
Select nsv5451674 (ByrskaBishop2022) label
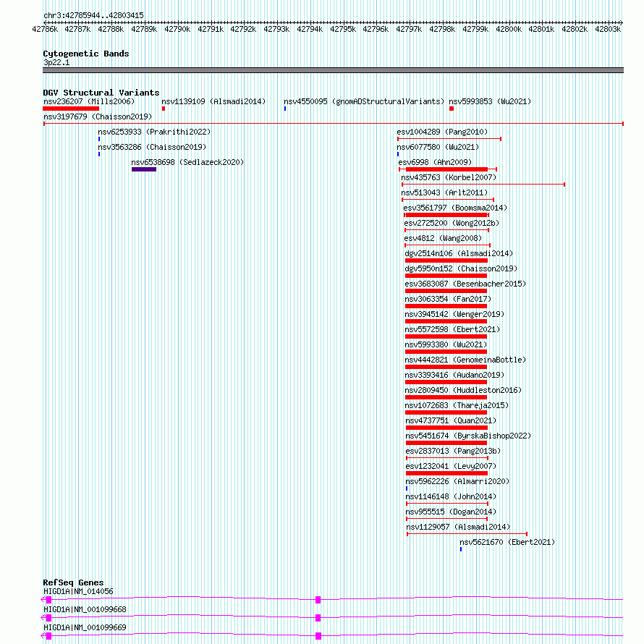468,436
